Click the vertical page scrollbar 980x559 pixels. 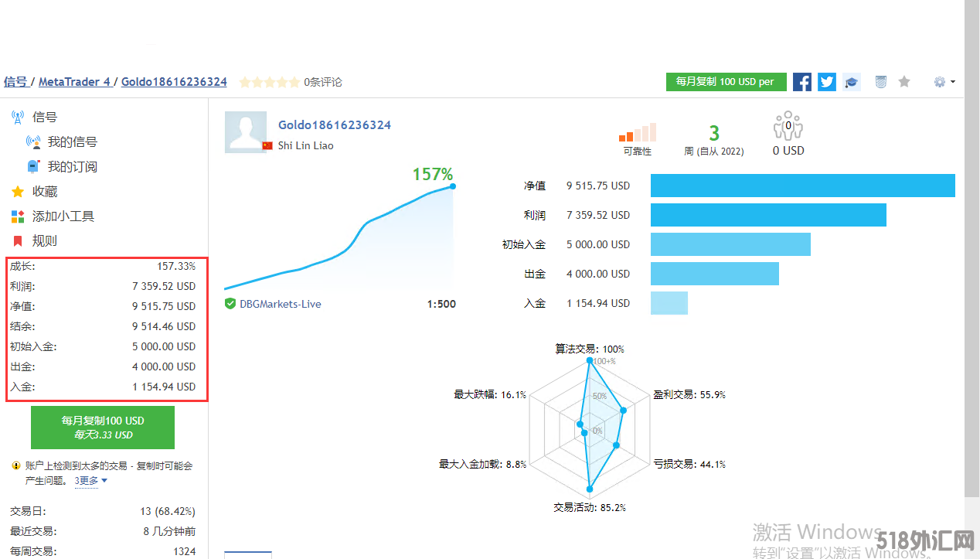(x=971, y=232)
